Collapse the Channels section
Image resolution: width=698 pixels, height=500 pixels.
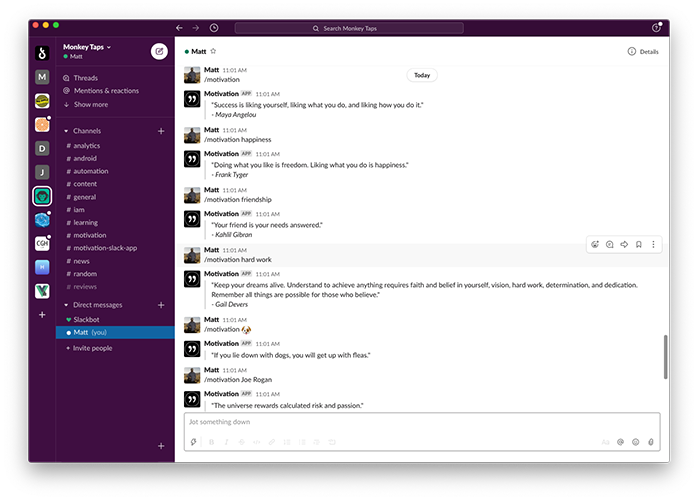66,131
